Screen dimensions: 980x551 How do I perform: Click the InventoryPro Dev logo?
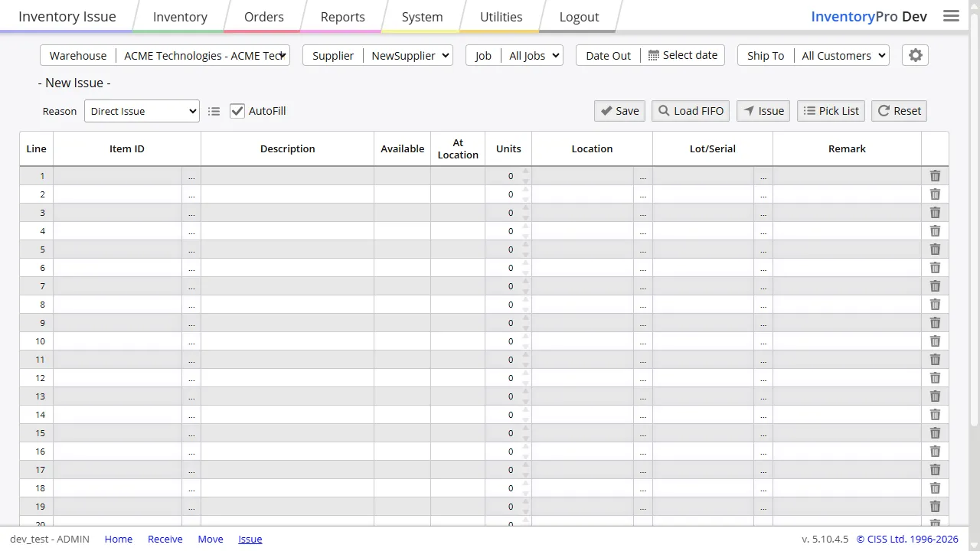tap(869, 16)
